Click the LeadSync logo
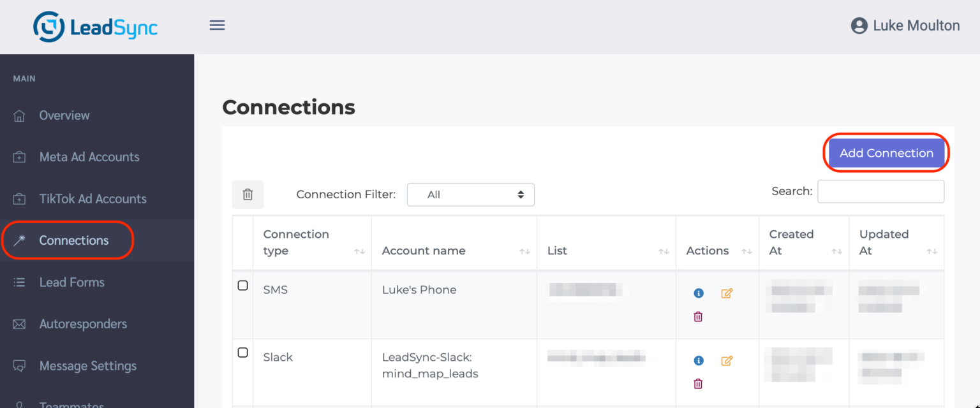Viewport: 980px width, 408px height. (95, 26)
